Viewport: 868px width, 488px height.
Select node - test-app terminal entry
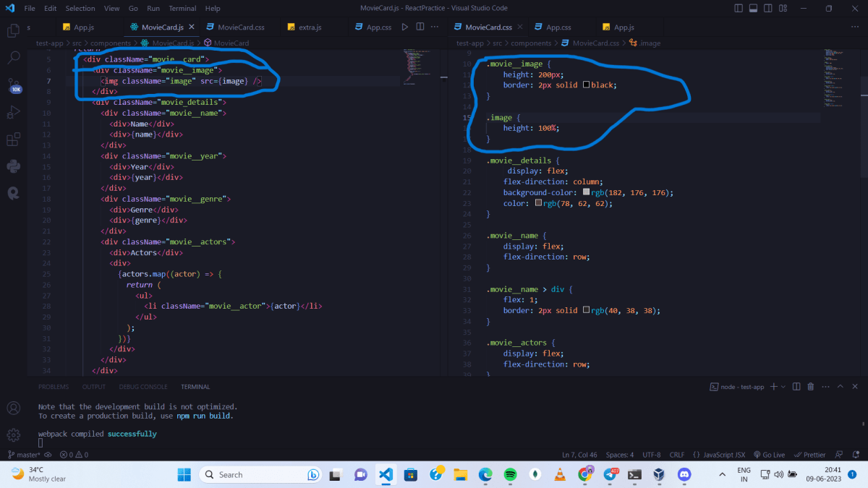(737, 387)
